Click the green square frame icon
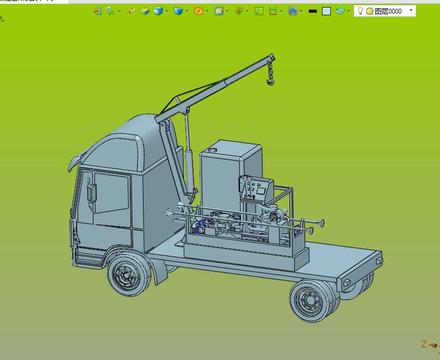The height and width of the screenshot is (360, 440). (259, 11)
